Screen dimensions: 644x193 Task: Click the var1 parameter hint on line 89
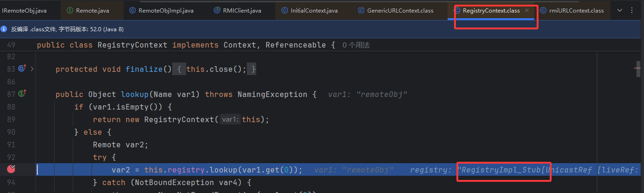click(230, 119)
